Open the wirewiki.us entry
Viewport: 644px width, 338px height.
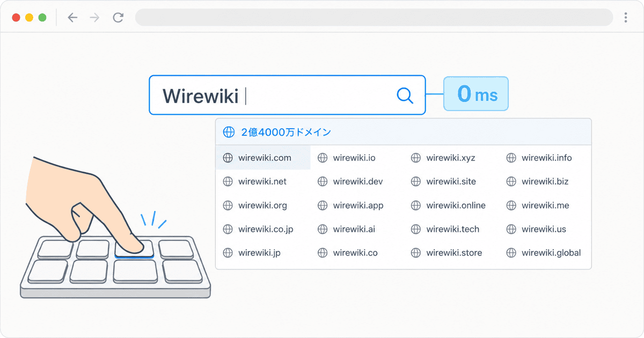coord(544,229)
